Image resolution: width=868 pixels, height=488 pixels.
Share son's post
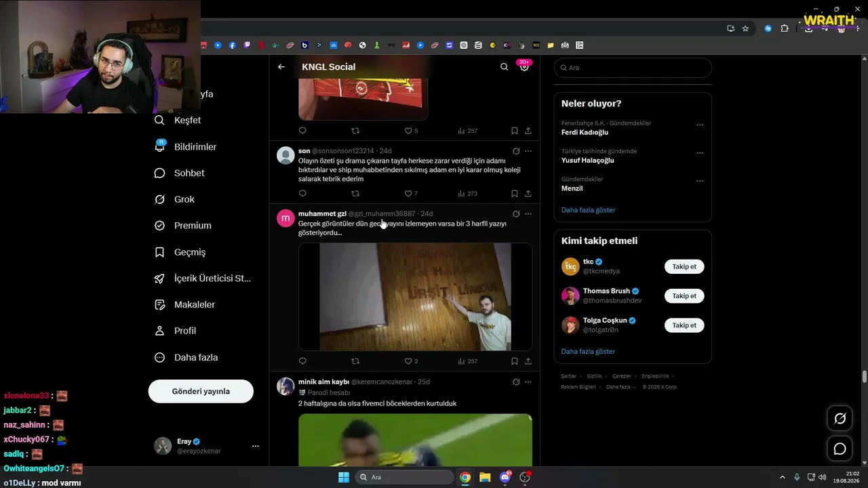click(x=528, y=193)
